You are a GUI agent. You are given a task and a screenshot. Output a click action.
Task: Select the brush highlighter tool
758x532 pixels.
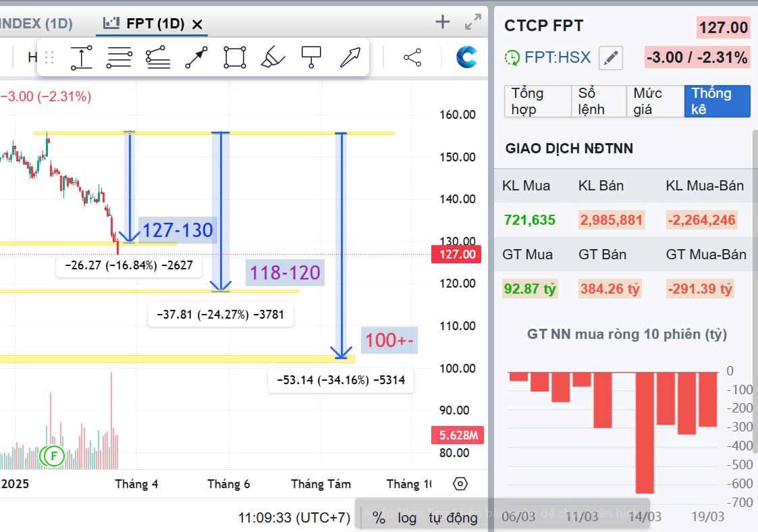point(272,57)
